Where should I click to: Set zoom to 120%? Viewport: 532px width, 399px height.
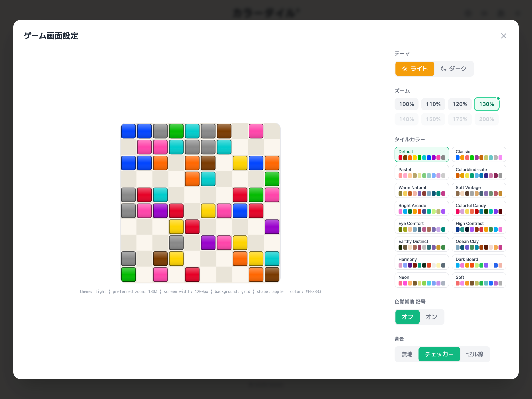[460, 104]
